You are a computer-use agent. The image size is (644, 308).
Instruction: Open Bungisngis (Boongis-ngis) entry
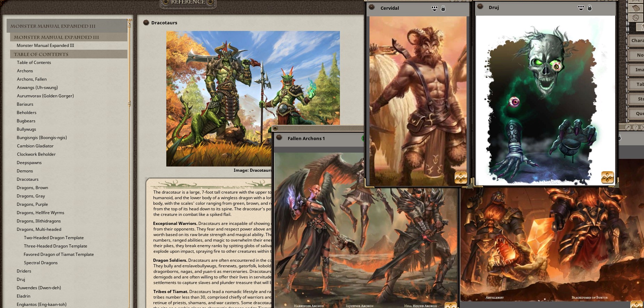point(42,138)
